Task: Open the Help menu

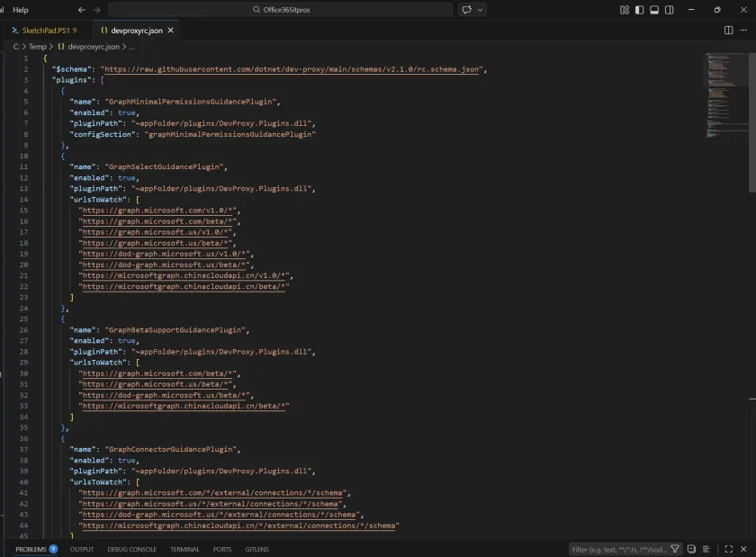Action: (x=20, y=10)
